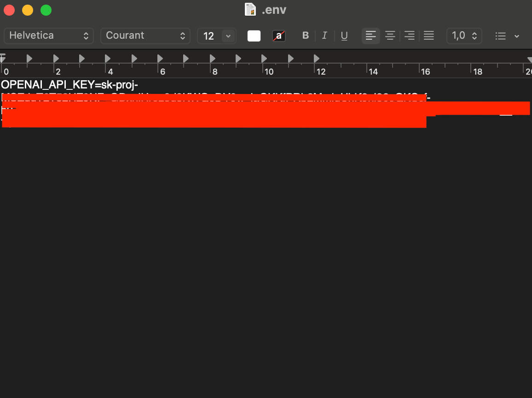Viewport: 532px width, 398px height.
Task: Select the tab stop marker at ruler 11
Action: 290,59
